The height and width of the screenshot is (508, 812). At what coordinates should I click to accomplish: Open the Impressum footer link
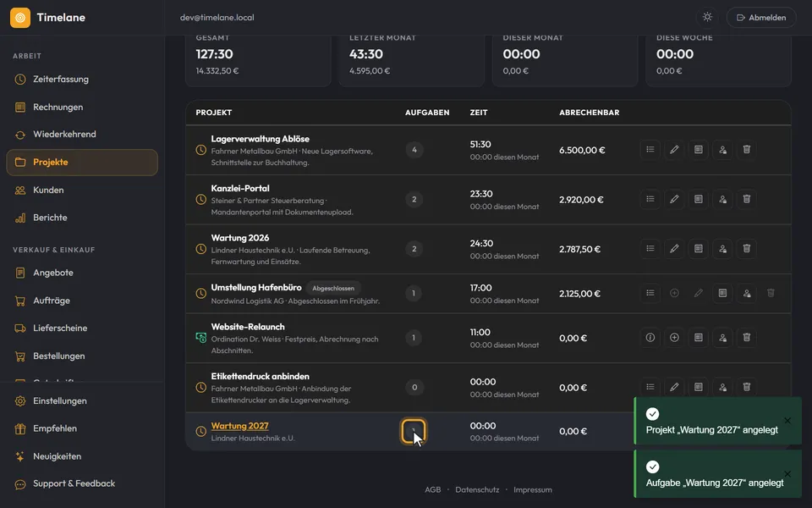pyautogui.click(x=533, y=490)
